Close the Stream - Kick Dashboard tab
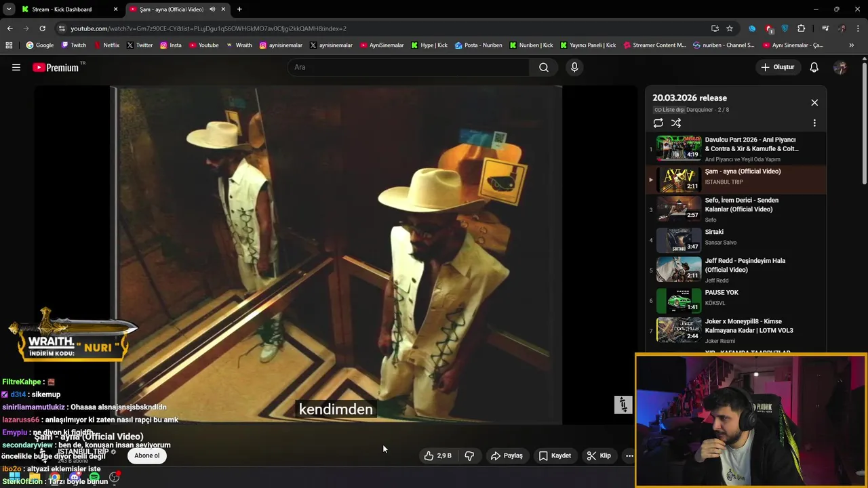The image size is (868, 488). [x=115, y=9]
